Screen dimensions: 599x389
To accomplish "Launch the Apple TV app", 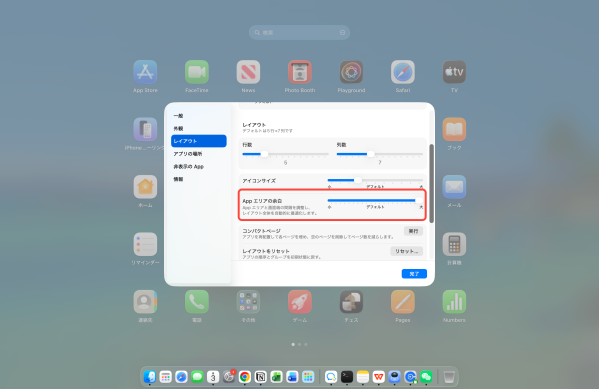I will tap(454, 72).
